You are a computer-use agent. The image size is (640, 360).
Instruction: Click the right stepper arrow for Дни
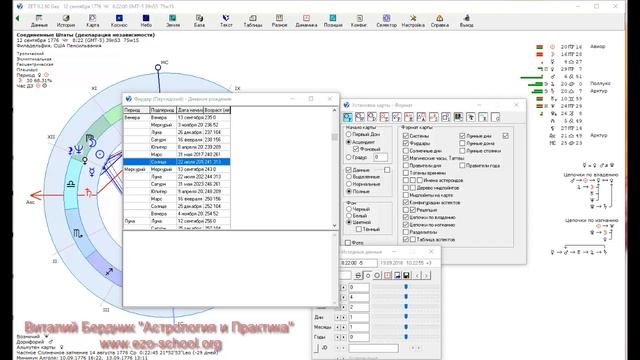click(344, 317)
